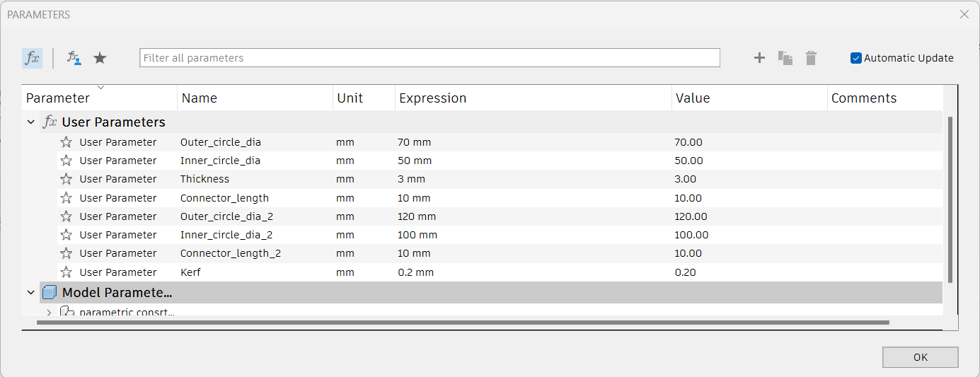
Task: Click the vertical scrollbar on the right
Action: (x=950, y=199)
